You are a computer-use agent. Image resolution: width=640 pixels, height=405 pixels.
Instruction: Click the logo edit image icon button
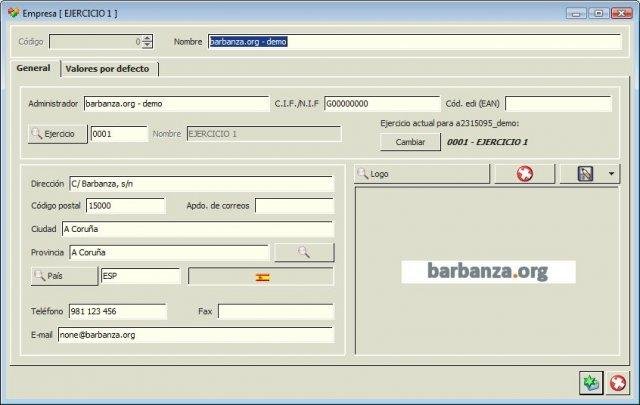pyautogui.click(x=585, y=174)
